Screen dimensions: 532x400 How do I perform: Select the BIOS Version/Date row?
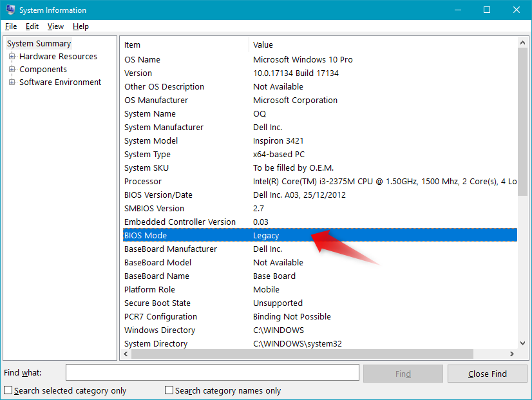pos(320,195)
